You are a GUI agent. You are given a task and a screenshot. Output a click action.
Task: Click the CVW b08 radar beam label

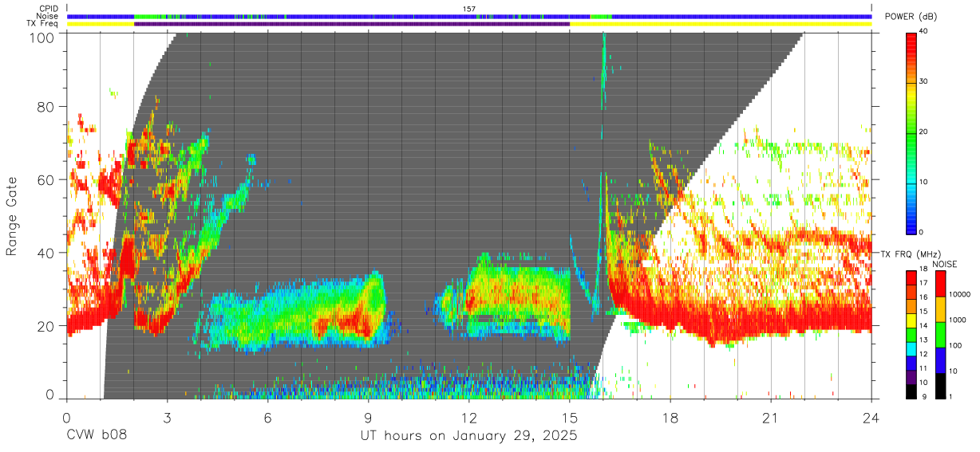tap(97, 436)
